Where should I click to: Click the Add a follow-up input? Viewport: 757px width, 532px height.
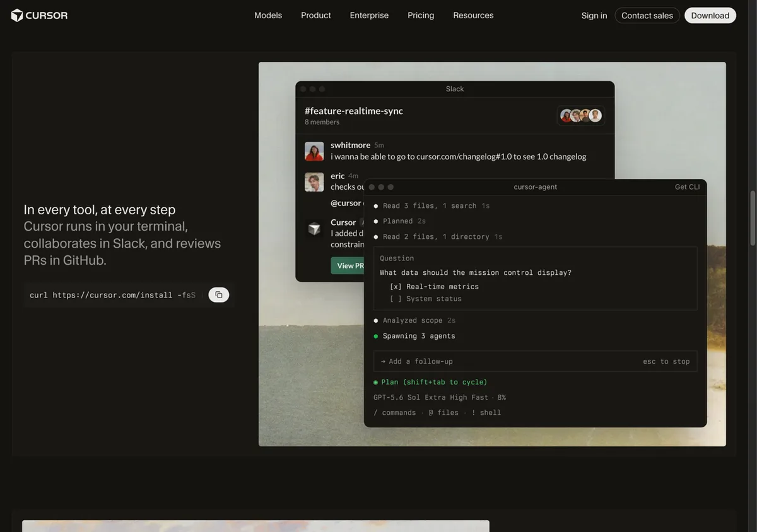[535, 361]
